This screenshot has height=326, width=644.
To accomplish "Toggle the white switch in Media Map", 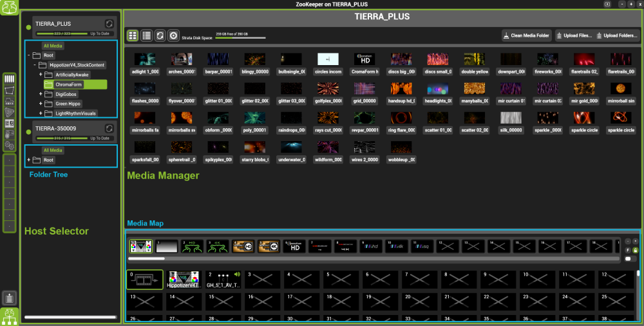I will [x=630, y=258].
